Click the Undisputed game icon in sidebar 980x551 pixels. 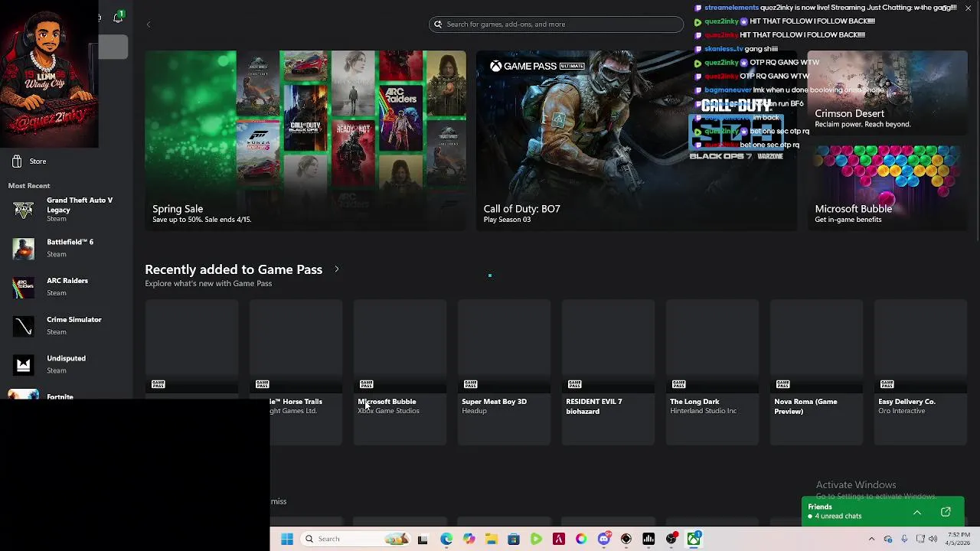click(24, 365)
